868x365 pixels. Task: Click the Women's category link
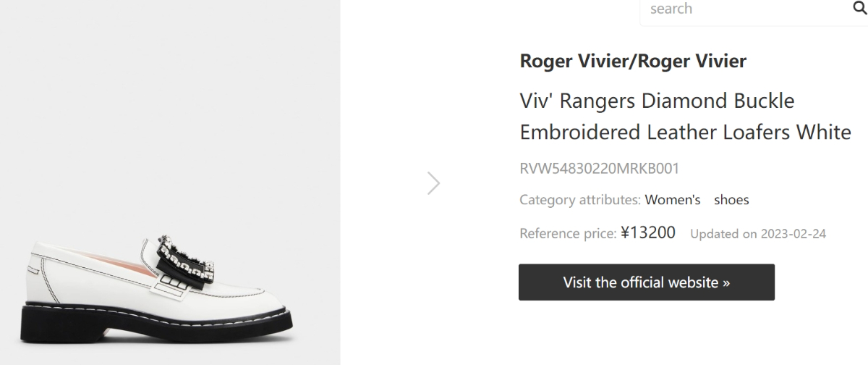[x=673, y=200]
